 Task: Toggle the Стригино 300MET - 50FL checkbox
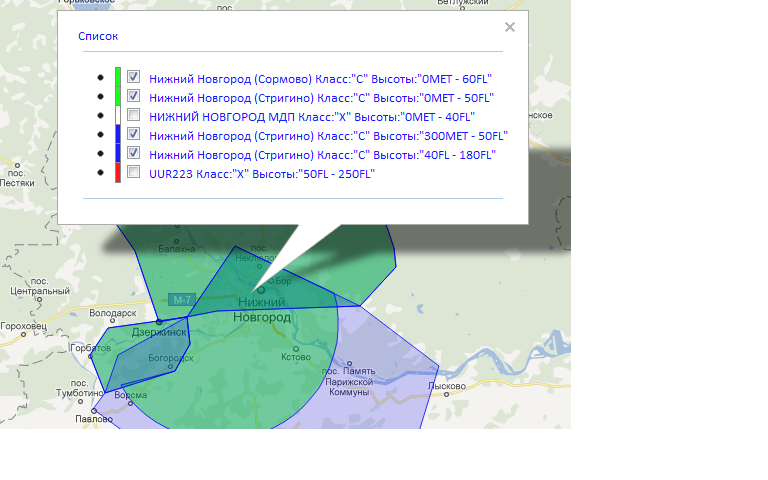click(133, 134)
